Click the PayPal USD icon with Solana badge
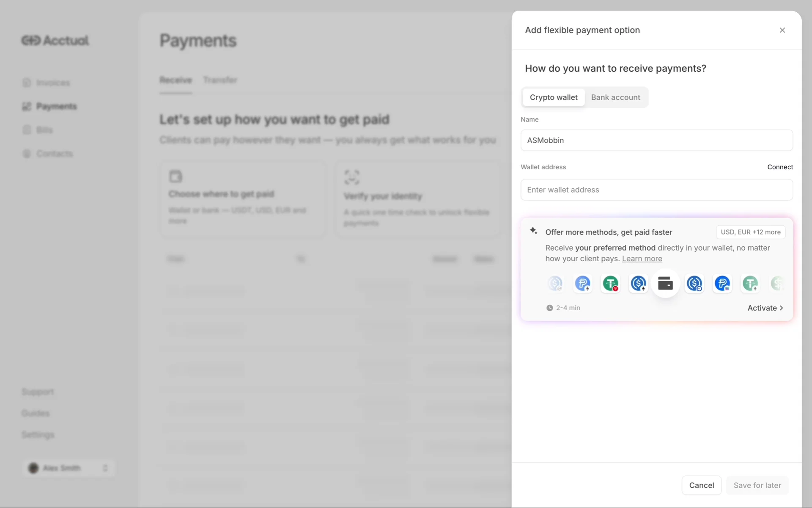This screenshot has width=812, height=508. point(722,283)
